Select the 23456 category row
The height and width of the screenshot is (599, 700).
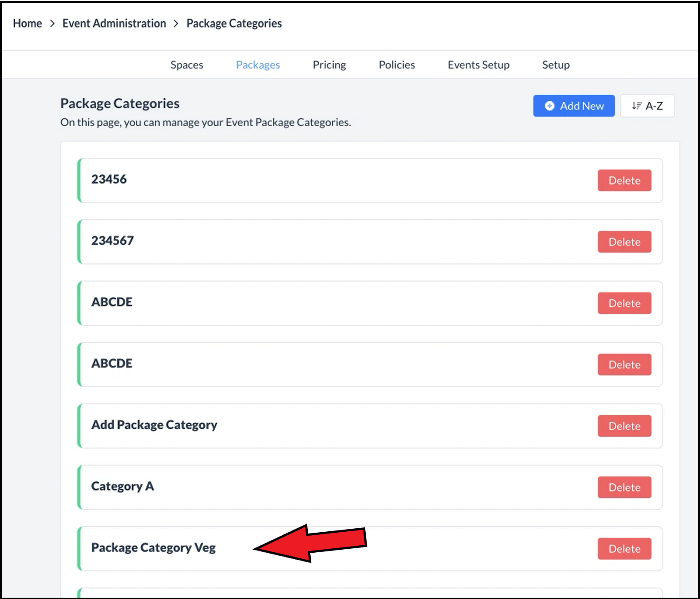tap(109, 179)
